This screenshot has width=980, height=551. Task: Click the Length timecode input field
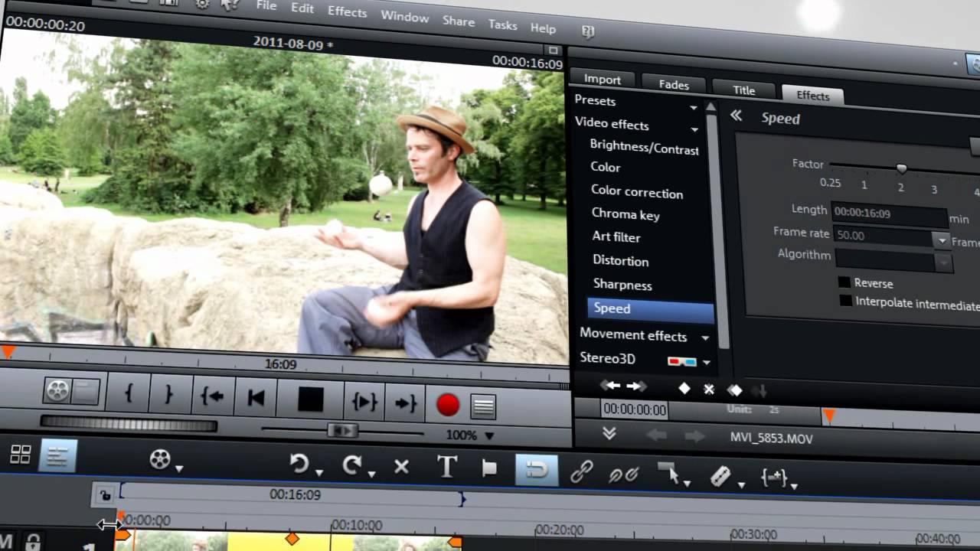(888, 214)
